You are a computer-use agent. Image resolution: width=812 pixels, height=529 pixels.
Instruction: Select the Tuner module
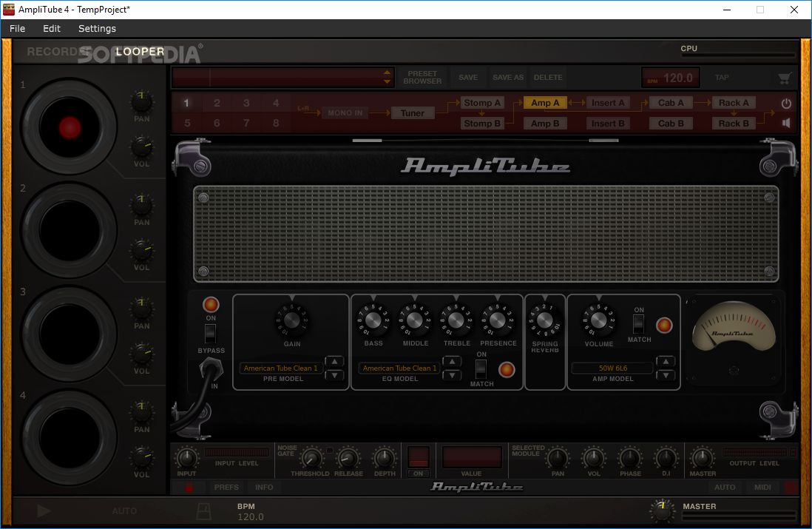pyautogui.click(x=412, y=113)
